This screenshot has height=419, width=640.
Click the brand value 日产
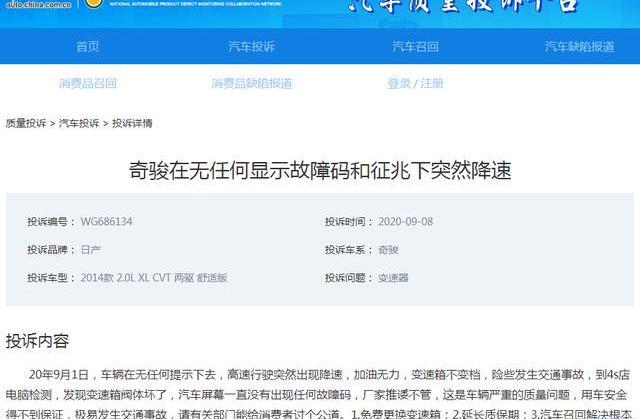pyautogui.click(x=91, y=250)
